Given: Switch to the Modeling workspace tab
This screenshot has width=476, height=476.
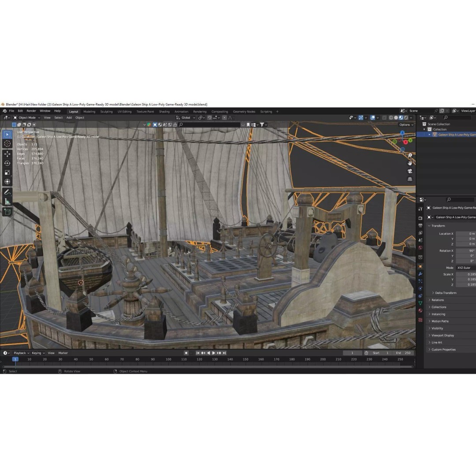Looking at the screenshot, I should tap(89, 112).
